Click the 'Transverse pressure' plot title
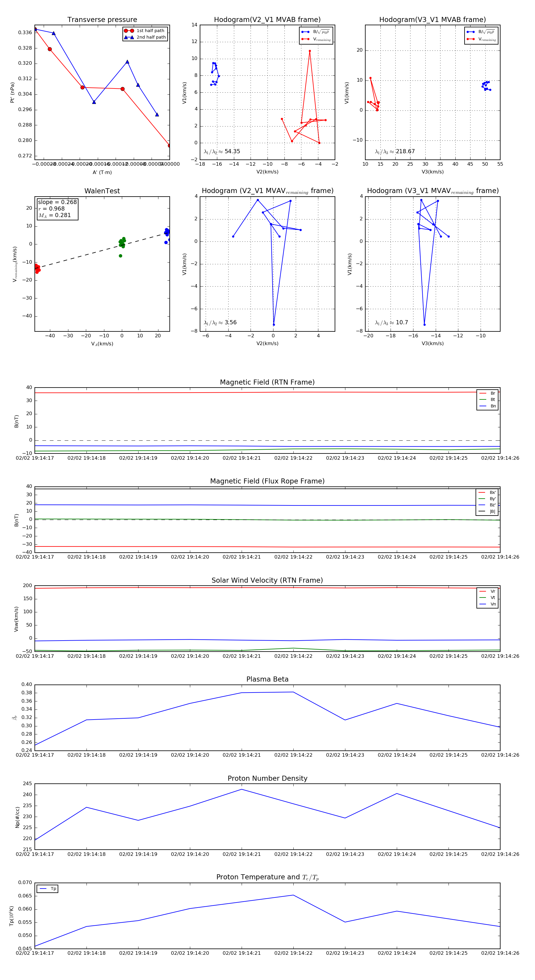This screenshot has width=535, height=980. tap(102, 20)
